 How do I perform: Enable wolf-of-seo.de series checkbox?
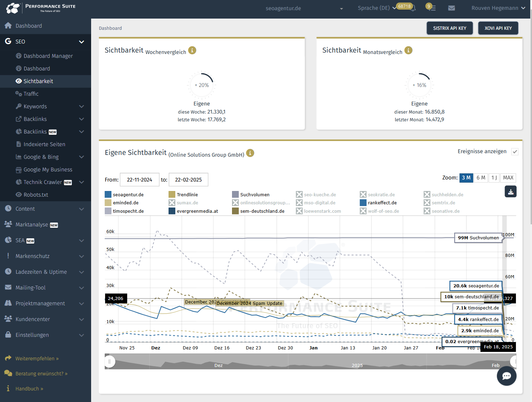click(x=363, y=211)
